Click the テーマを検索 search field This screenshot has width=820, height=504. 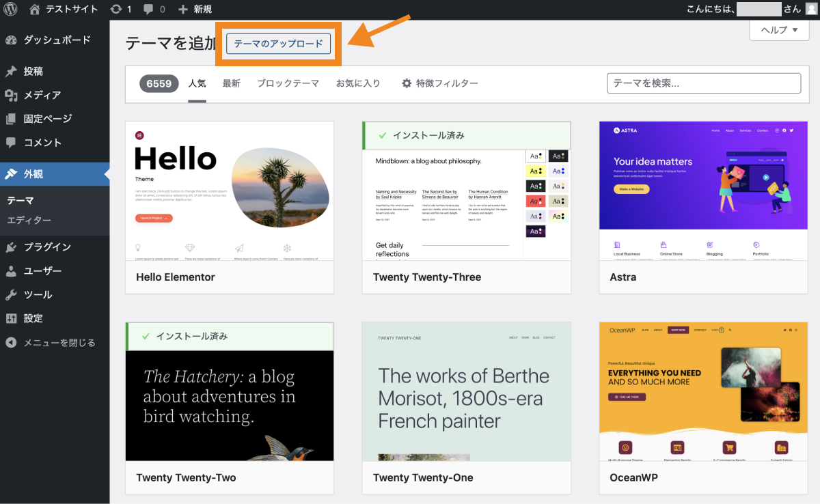click(x=703, y=83)
